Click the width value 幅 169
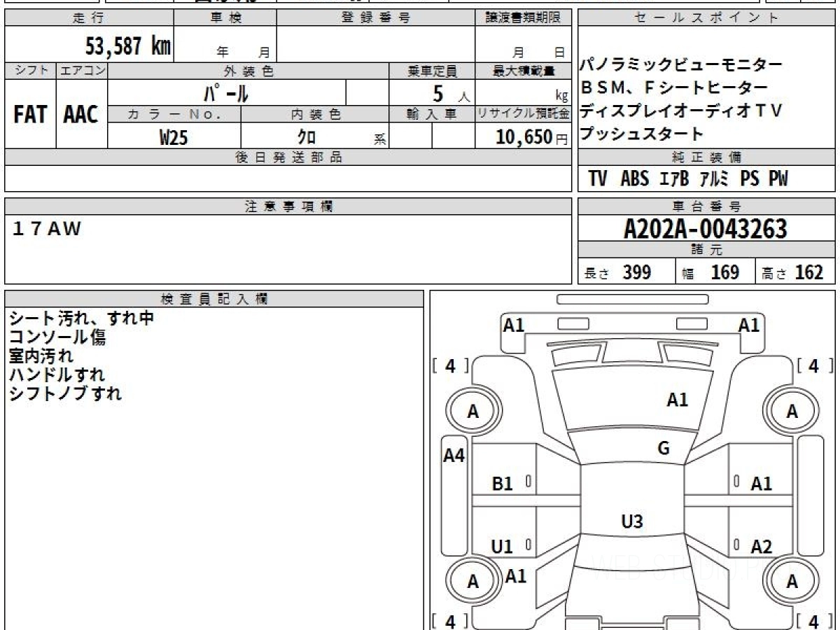 [710, 272]
